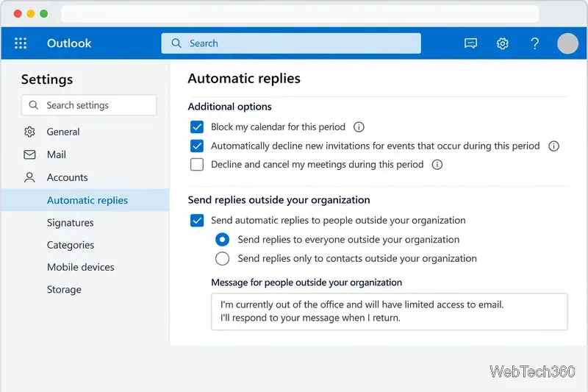Show info for Automatically decline new invitations
Viewport: 588px width, 392px height.
(553, 146)
